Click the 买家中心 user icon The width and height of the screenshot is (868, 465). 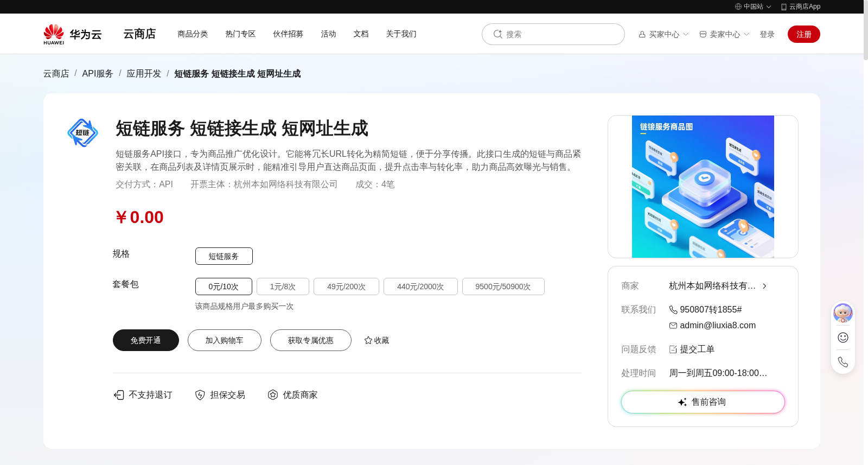pos(642,34)
